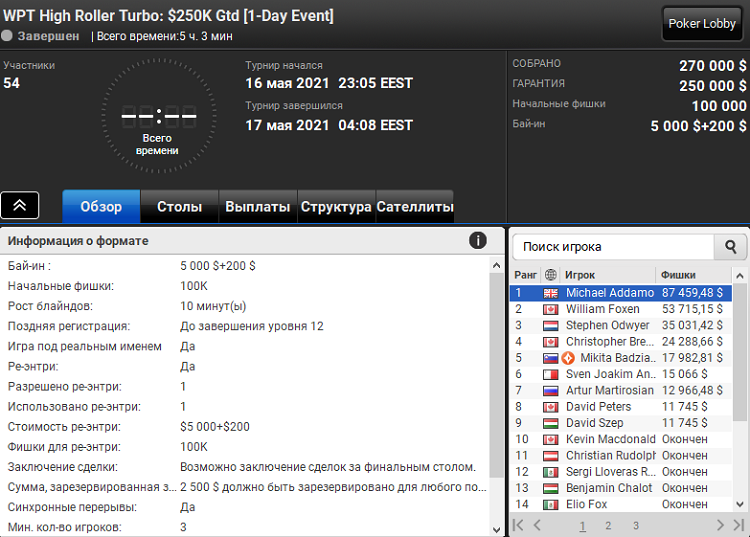Go to previous page of player list
Screen dimensions: 750x537
537,525
